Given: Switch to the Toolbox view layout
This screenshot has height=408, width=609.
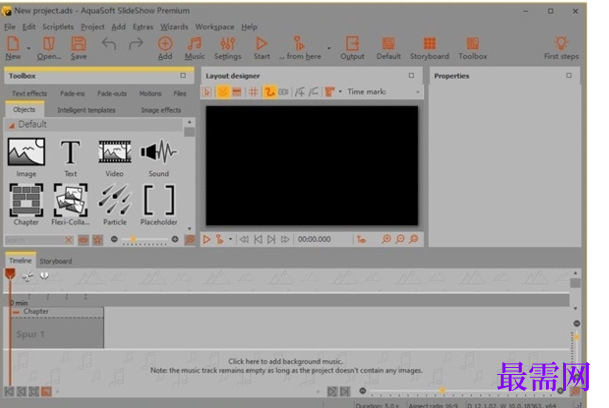Looking at the screenshot, I should click(x=473, y=48).
